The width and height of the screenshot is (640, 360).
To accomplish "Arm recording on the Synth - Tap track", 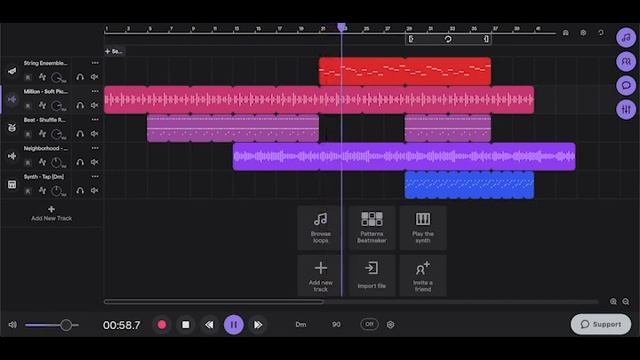I will 28,191.
